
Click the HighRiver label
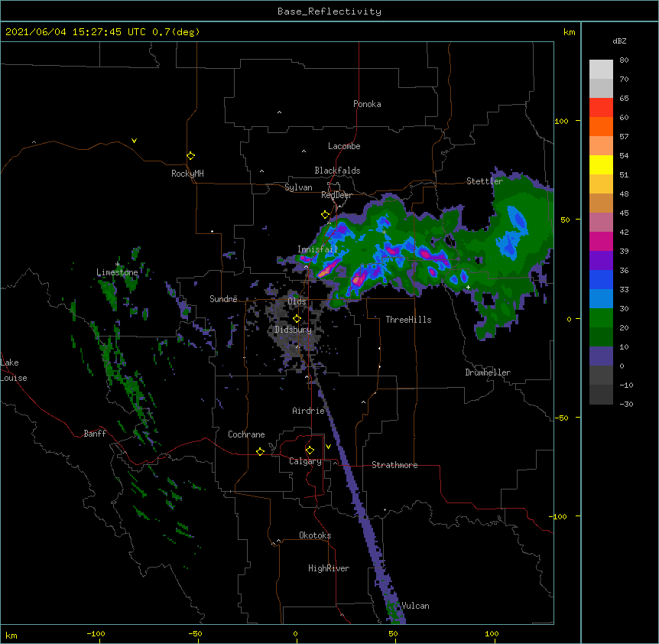click(329, 568)
